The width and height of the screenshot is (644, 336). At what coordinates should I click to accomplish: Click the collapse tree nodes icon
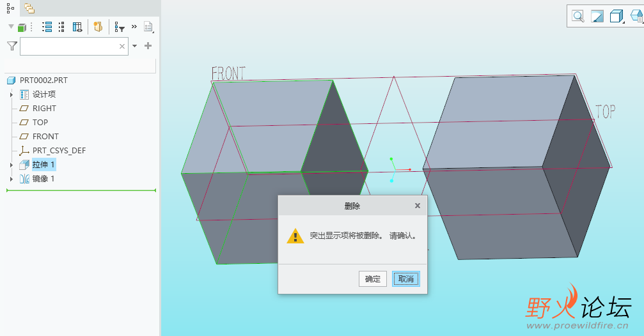pyautogui.click(x=61, y=27)
